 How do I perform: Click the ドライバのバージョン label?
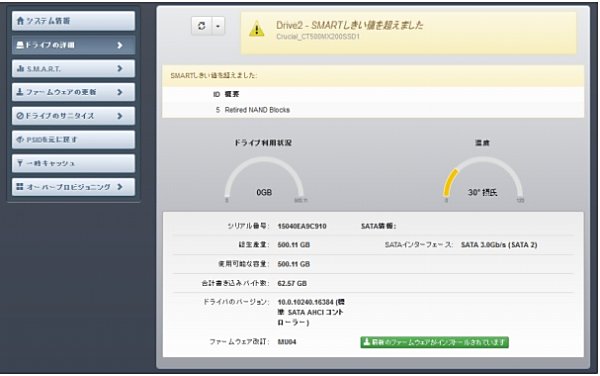coord(236,302)
